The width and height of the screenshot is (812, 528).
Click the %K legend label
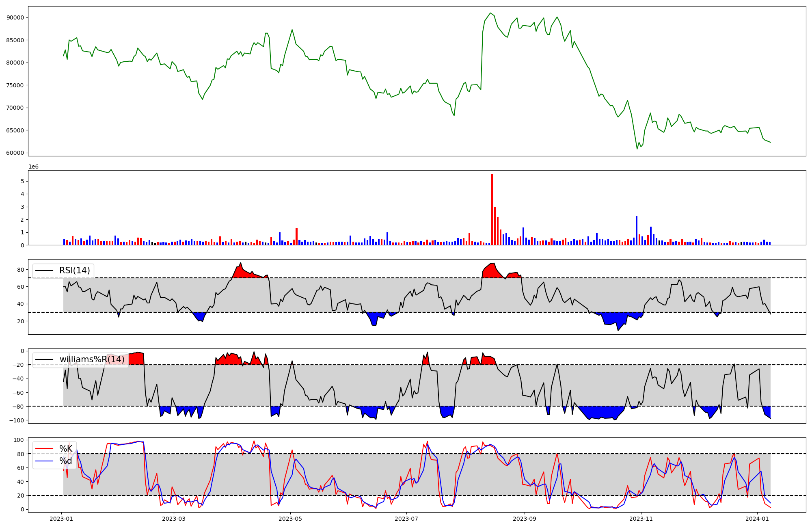click(66, 448)
